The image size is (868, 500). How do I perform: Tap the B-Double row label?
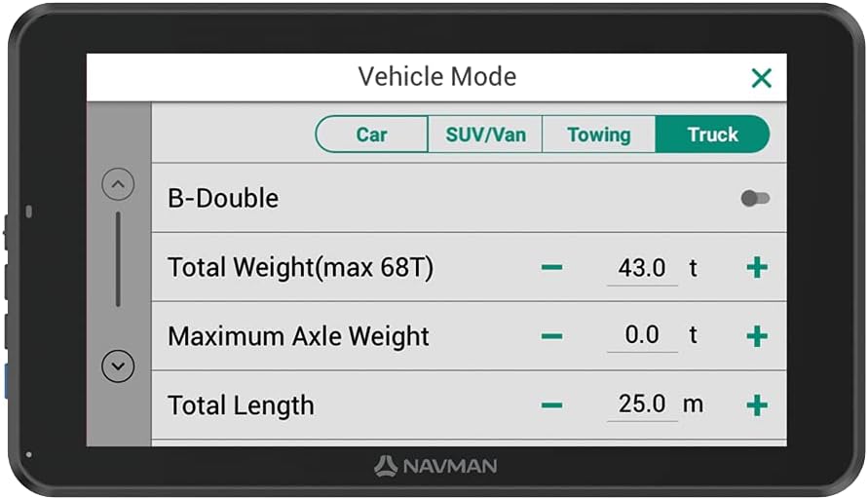click(x=223, y=199)
